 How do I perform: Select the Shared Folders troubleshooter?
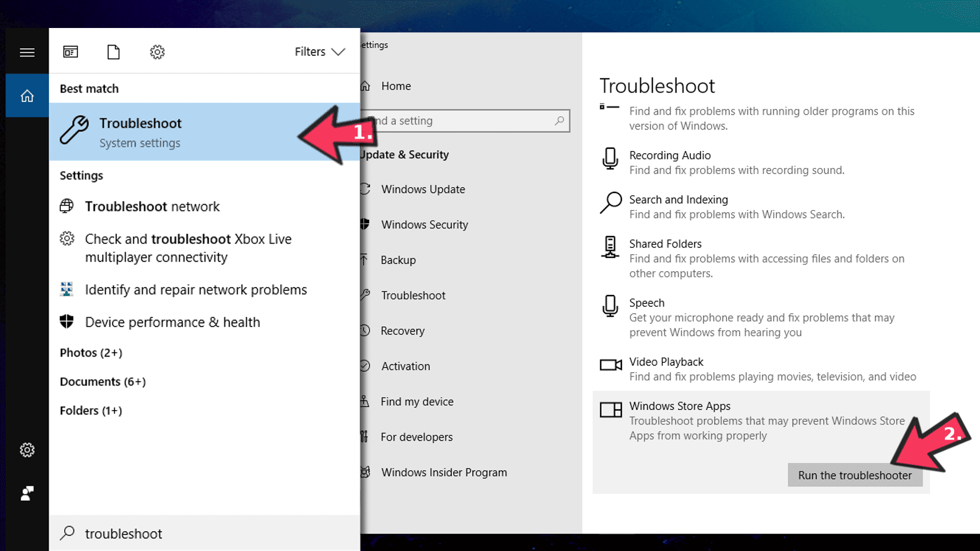pyautogui.click(x=761, y=258)
